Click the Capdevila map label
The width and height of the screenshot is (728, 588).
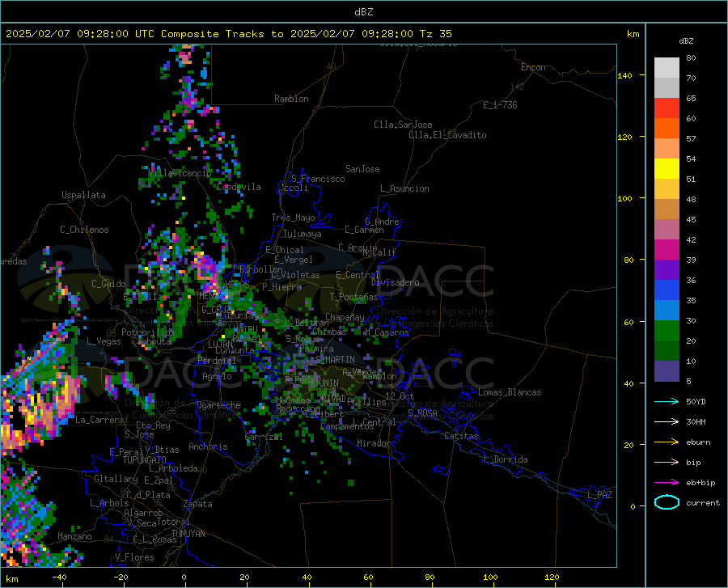(x=239, y=187)
